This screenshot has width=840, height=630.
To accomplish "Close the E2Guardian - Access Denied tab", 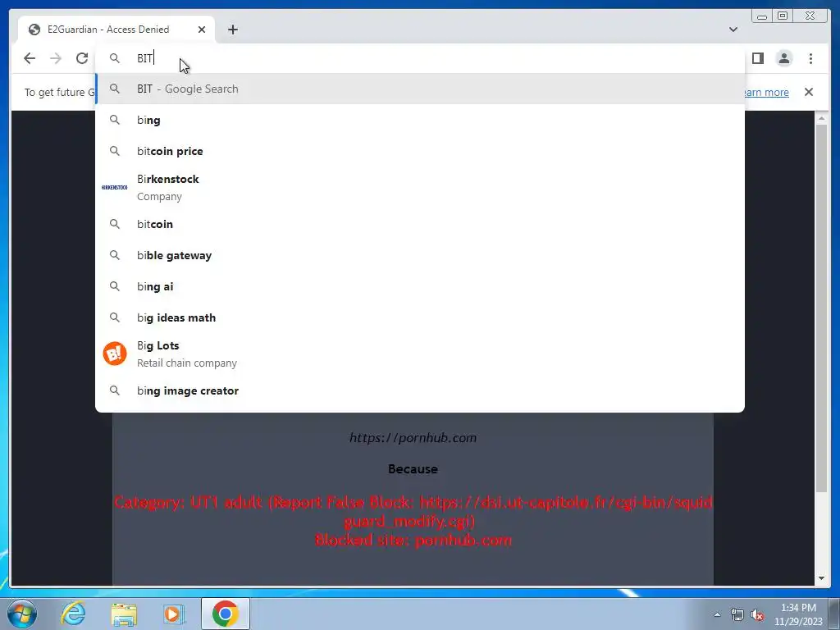I will 202,30.
